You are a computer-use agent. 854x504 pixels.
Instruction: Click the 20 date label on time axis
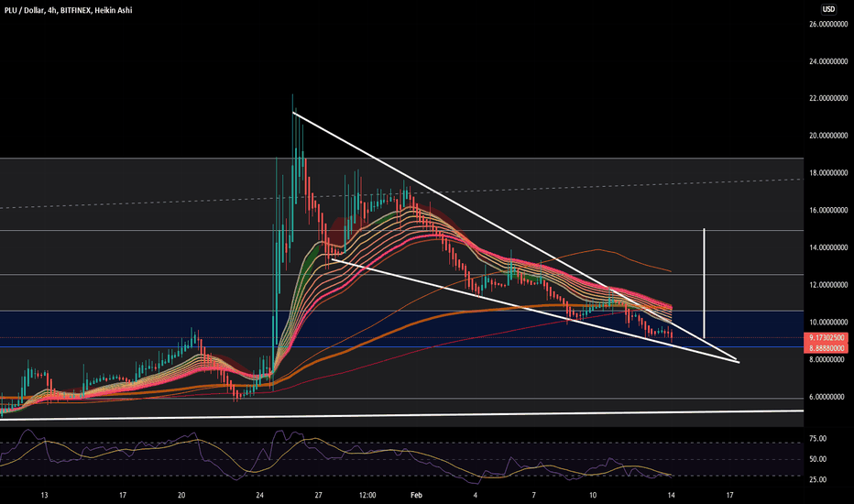[181, 495]
